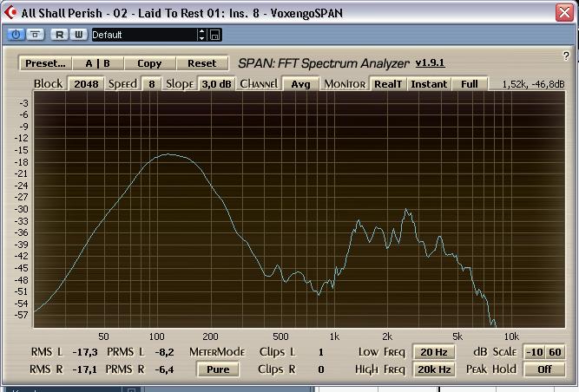Toggle the A | B comparison button

click(x=98, y=63)
